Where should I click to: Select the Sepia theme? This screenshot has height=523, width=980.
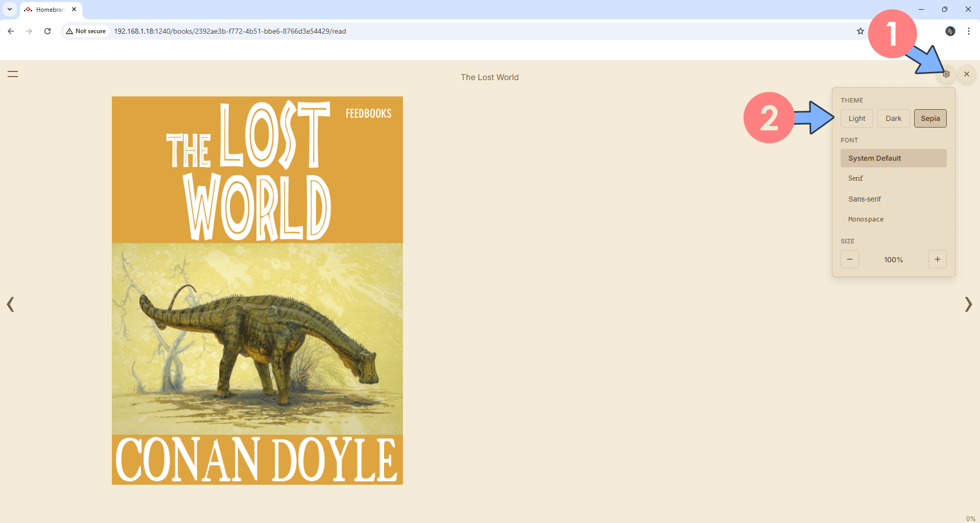click(x=930, y=118)
